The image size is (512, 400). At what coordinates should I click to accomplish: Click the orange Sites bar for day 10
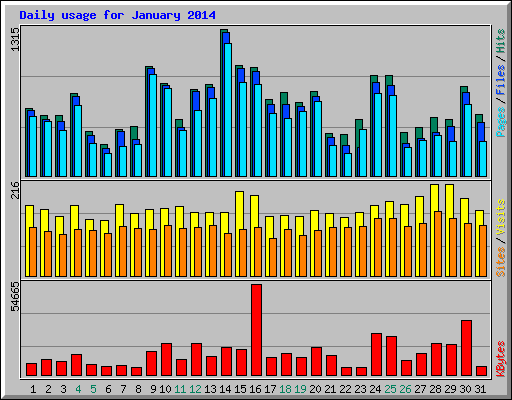[x=168, y=251]
